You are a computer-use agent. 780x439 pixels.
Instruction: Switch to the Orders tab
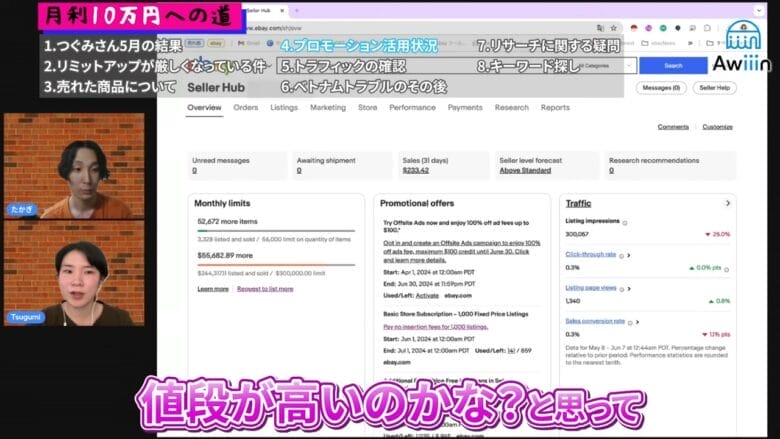[x=245, y=107]
